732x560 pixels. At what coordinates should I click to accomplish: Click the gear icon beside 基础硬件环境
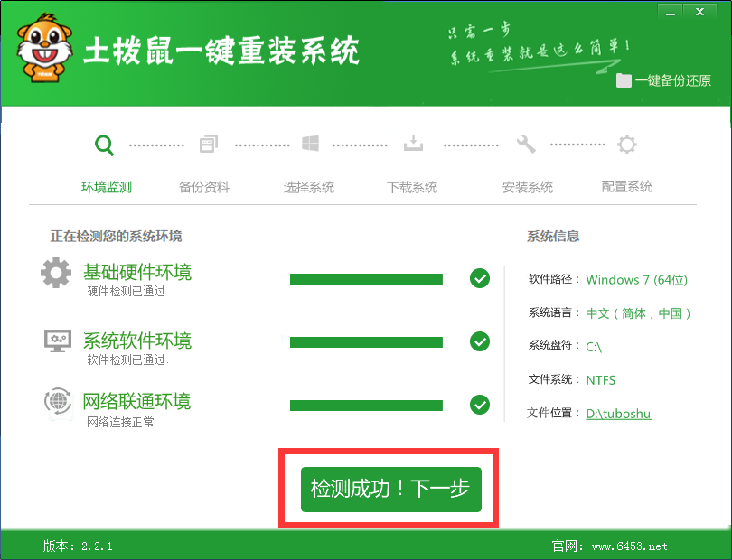click(x=56, y=273)
